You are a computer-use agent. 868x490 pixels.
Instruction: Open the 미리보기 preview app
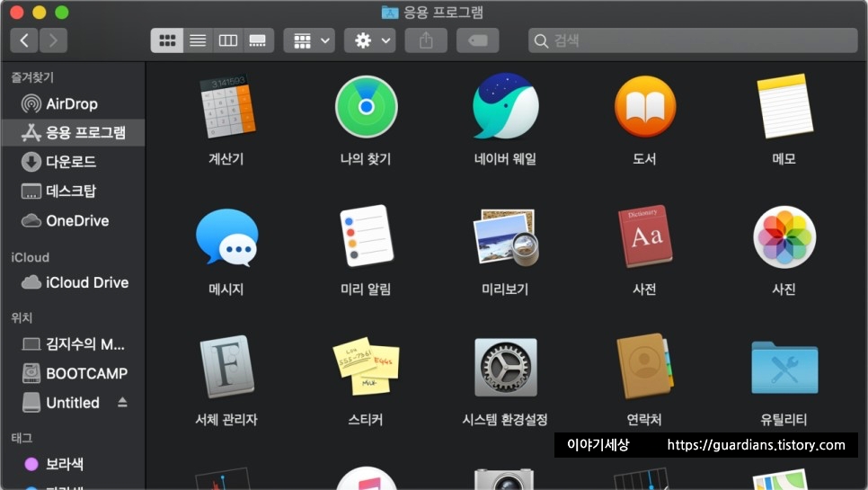click(x=505, y=237)
